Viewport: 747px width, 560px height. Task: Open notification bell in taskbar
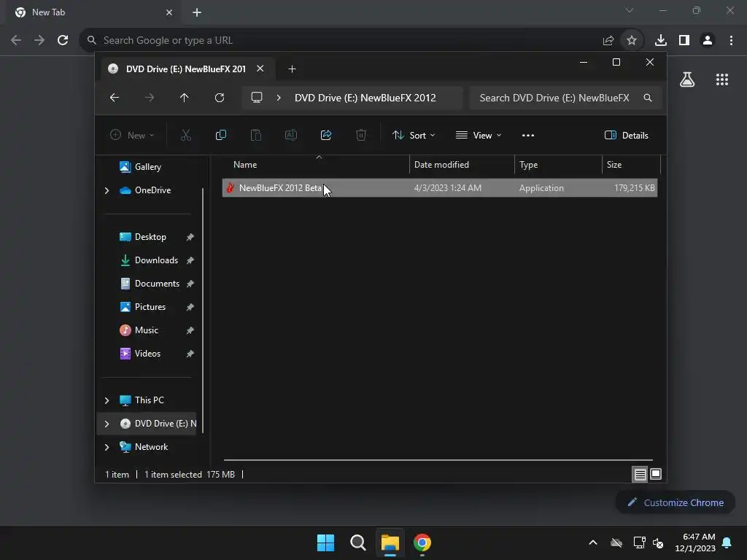727,542
